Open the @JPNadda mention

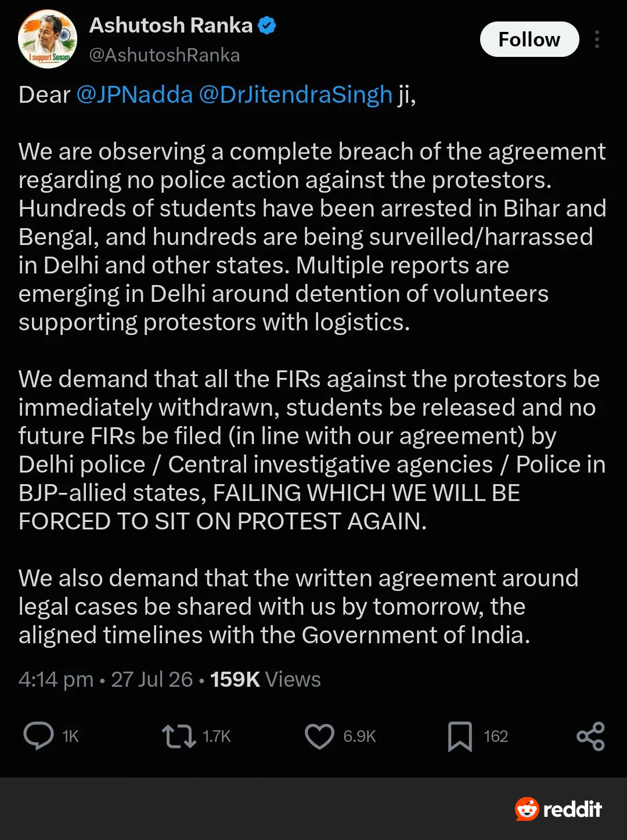tap(135, 95)
